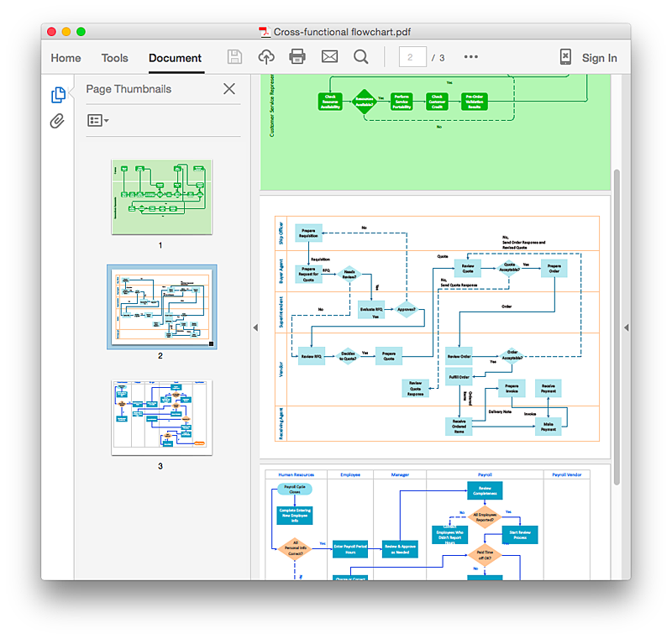Close the Page Thumbnails panel

[x=229, y=89]
